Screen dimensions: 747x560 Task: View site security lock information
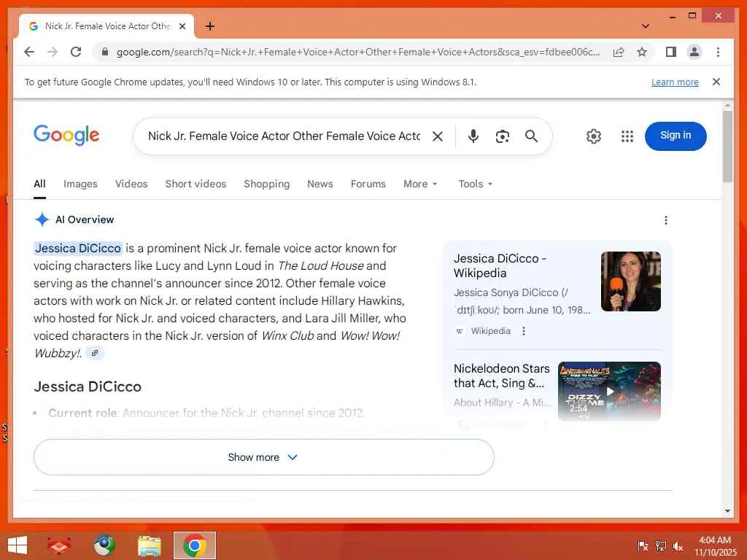tap(105, 52)
